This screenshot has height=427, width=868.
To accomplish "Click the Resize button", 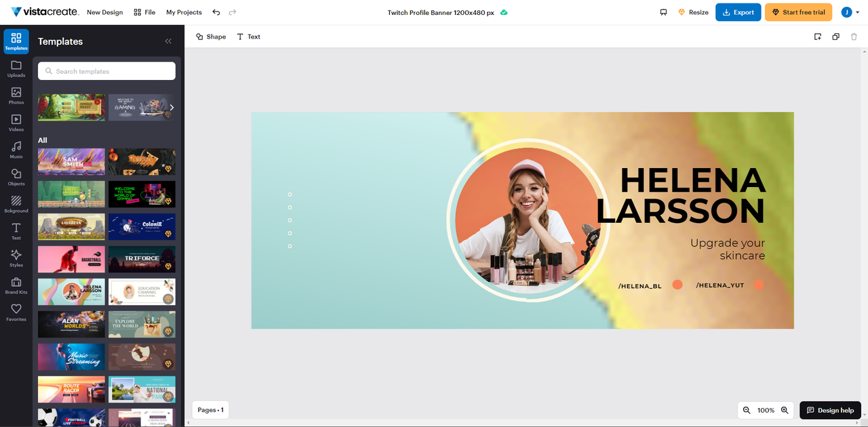I will tap(693, 12).
